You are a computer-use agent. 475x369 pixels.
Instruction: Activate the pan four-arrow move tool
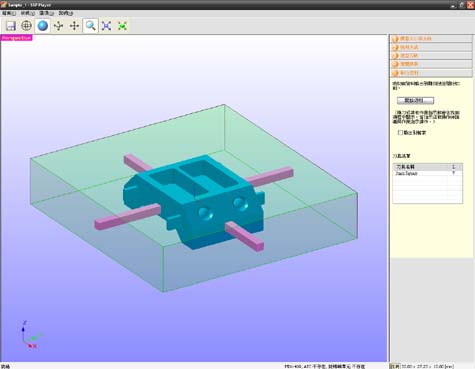74,26
